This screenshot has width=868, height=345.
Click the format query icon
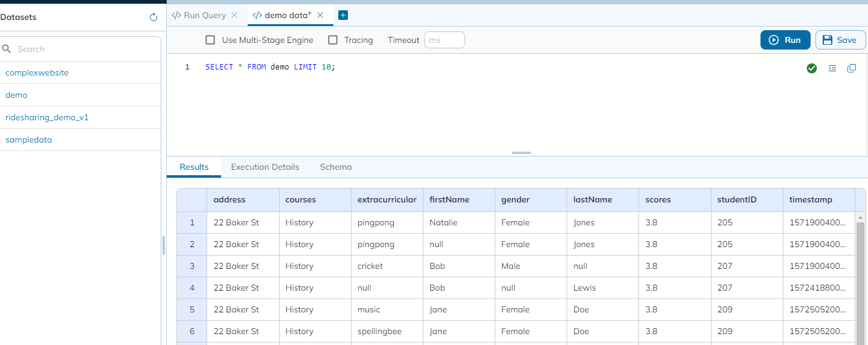coord(832,68)
